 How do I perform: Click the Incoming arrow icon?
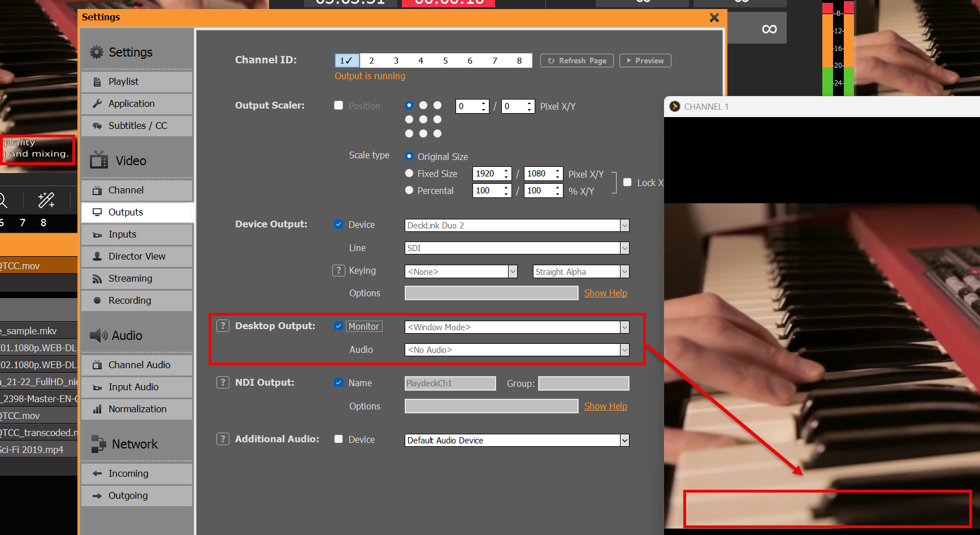click(97, 473)
